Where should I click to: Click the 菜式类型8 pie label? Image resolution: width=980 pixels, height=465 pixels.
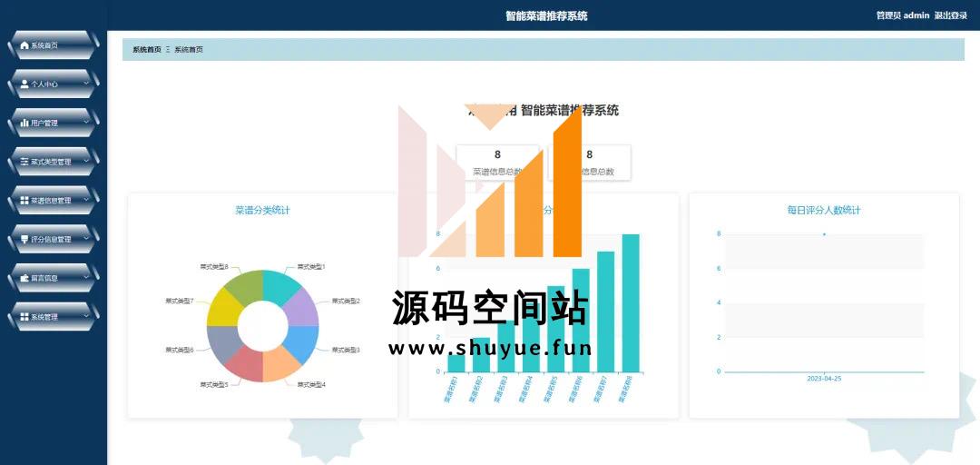click(x=214, y=267)
